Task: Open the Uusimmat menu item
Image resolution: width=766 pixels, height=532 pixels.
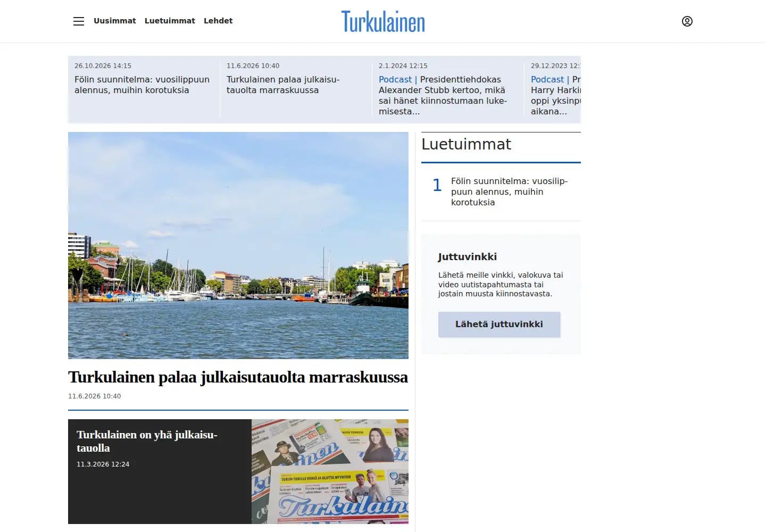Action: (x=115, y=21)
